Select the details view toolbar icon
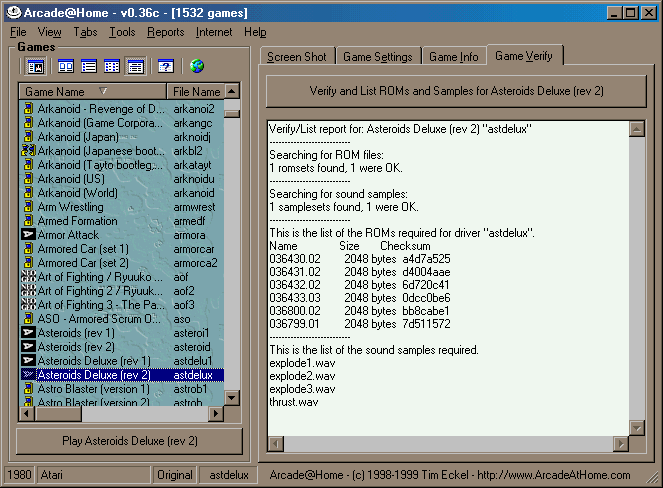 pyautogui.click(x=135, y=66)
